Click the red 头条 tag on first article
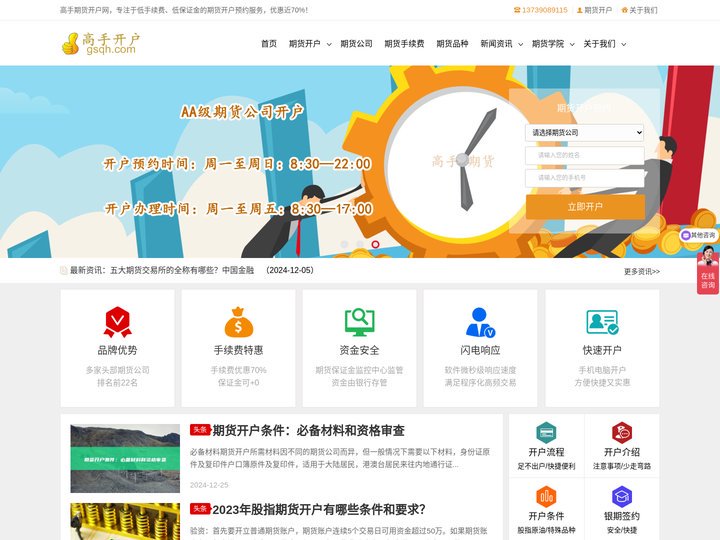720x540 pixels. (x=200, y=430)
